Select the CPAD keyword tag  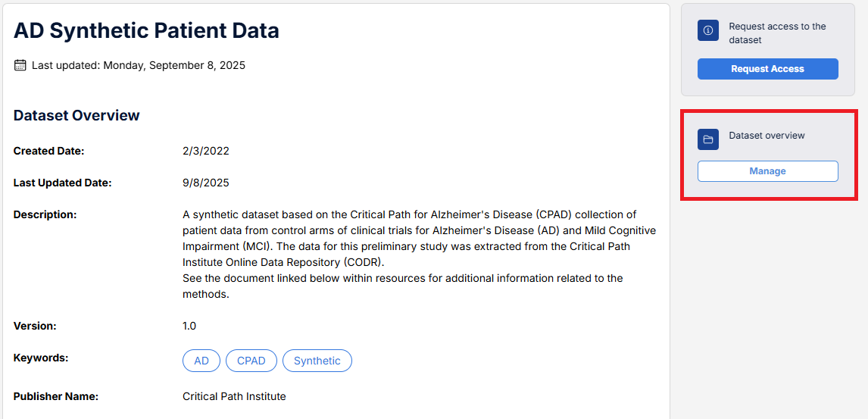(x=251, y=361)
